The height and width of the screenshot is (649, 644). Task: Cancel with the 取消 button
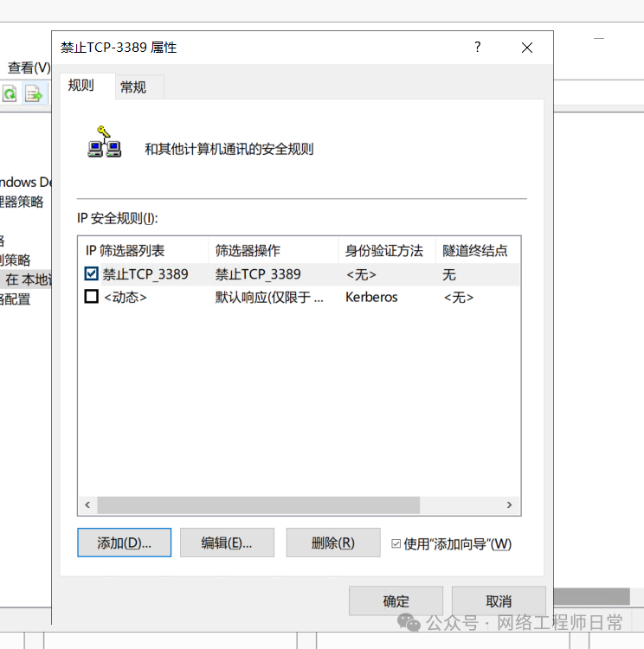point(499,601)
